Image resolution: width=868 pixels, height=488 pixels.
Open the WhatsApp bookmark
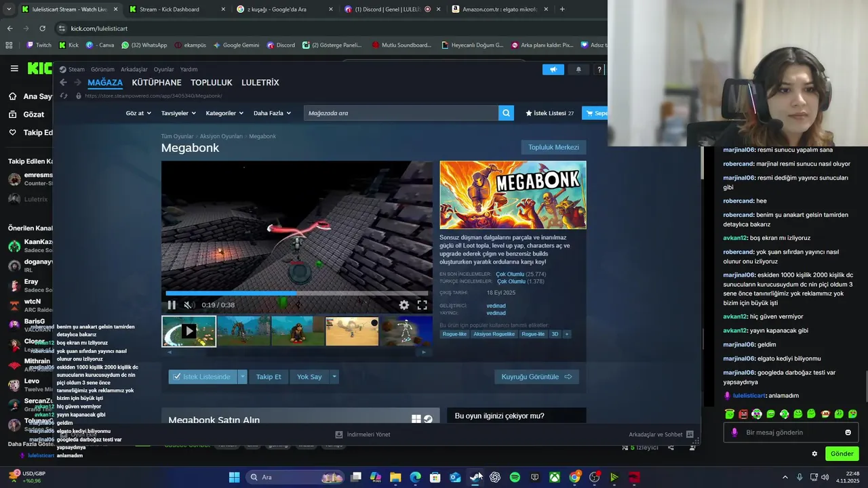144,45
